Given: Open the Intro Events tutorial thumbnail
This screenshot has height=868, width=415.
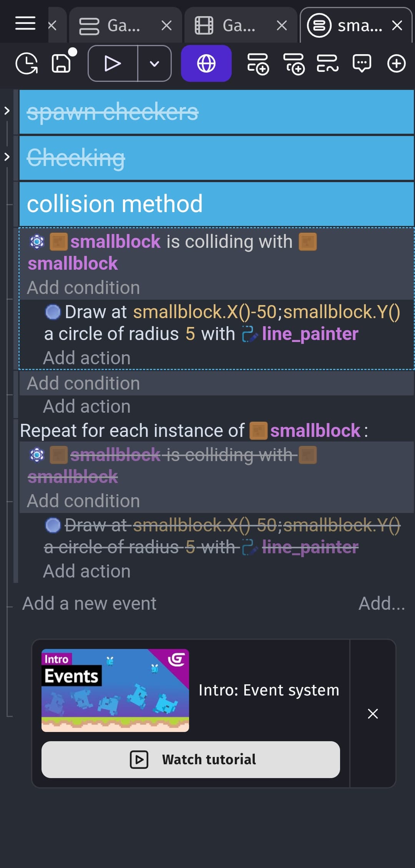Looking at the screenshot, I should pyautogui.click(x=115, y=690).
